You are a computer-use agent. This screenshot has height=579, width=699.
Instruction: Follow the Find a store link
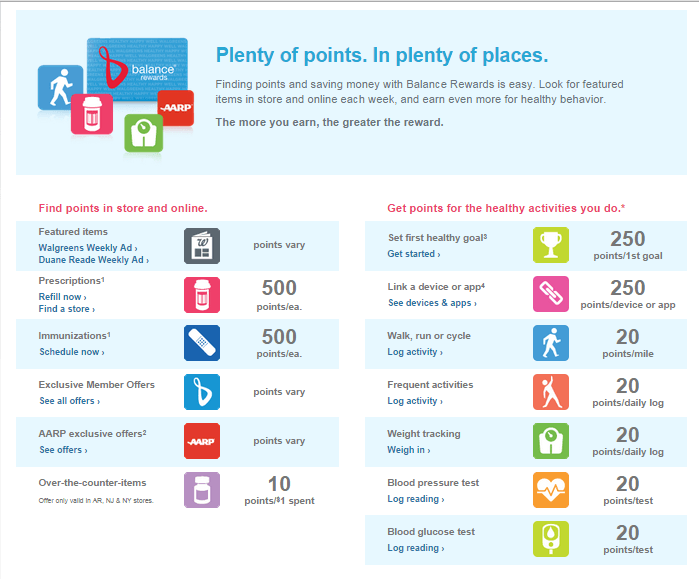(66, 309)
